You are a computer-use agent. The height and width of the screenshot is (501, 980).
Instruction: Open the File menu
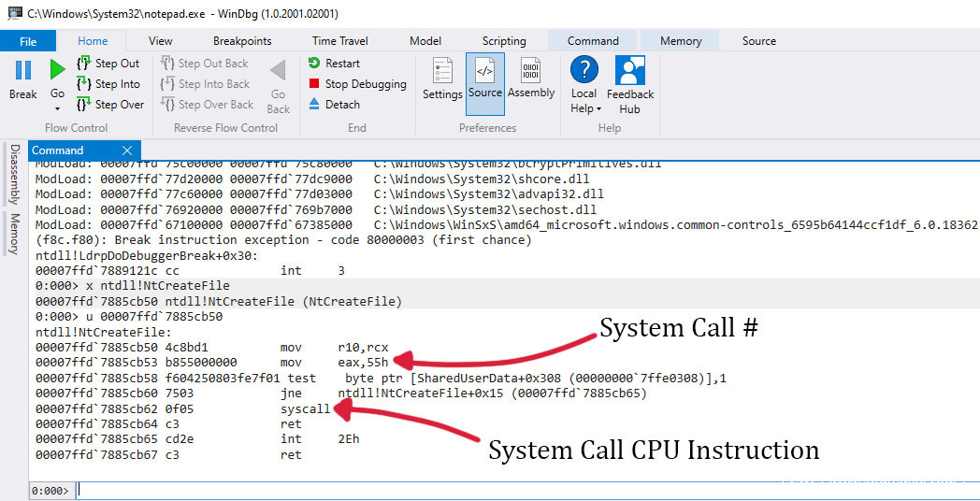click(x=28, y=41)
